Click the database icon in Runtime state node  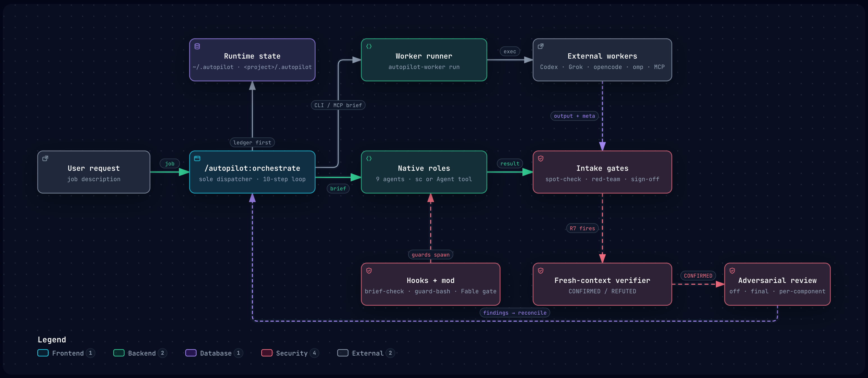[197, 47]
